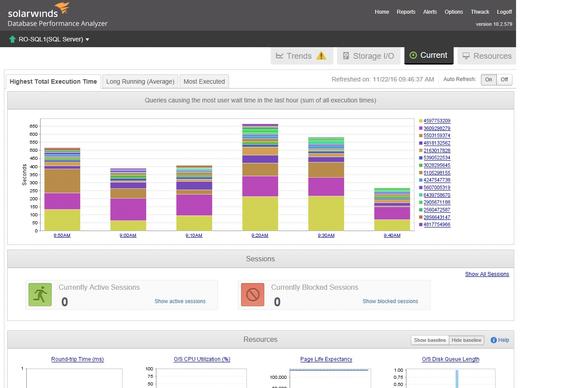
Task: Click the 9:10AM time axis link
Action: [194, 235]
